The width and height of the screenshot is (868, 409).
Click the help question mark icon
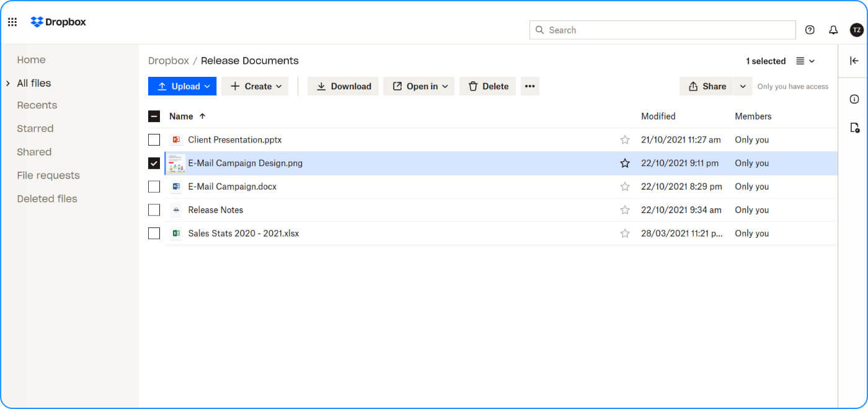click(810, 30)
